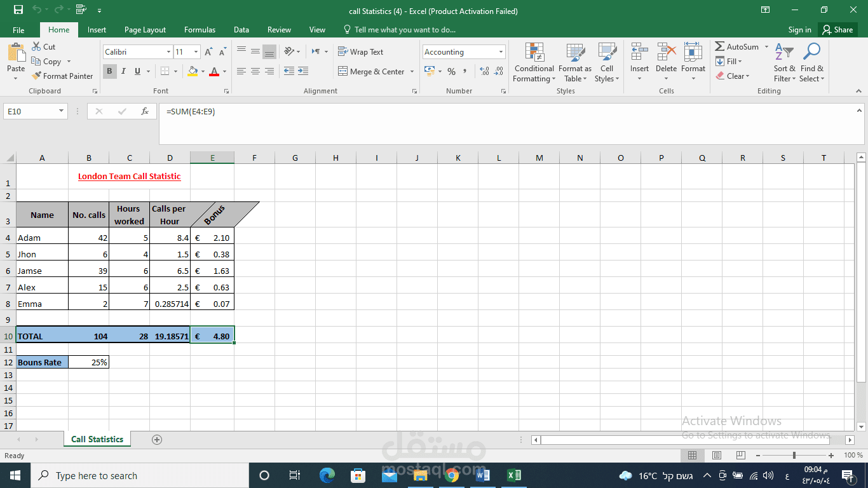Open Cell Styles gallery
868x488 pixels.
tap(607, 63)
